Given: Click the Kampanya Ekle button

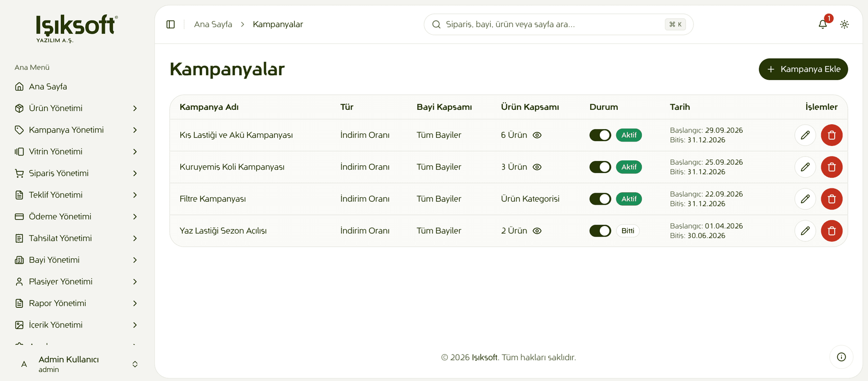Looking at the screenshot, I should point(803,69).
